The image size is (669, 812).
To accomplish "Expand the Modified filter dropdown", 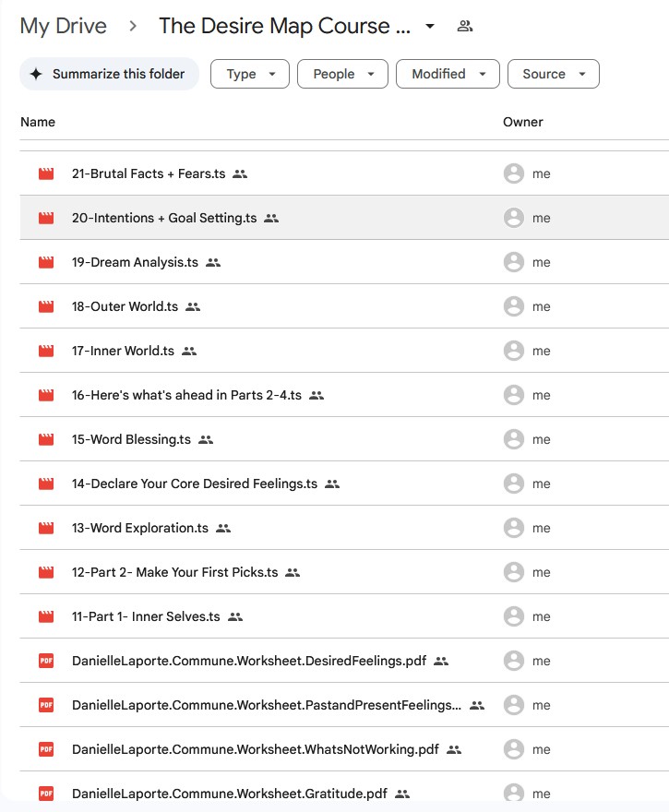I will click(x=448, y=74).
